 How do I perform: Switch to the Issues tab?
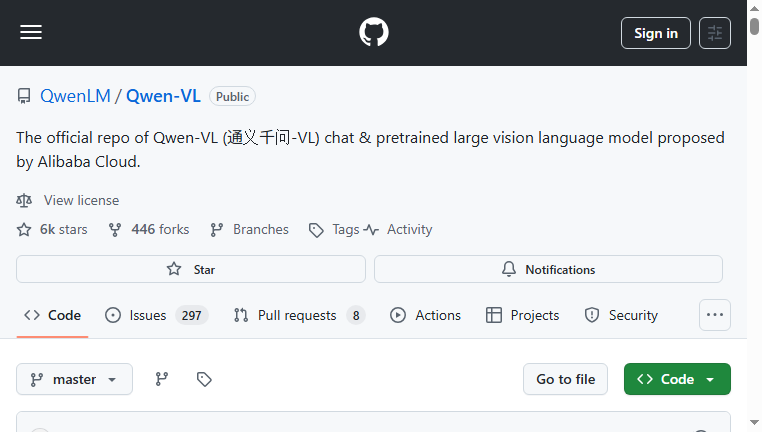click(156, 315)
